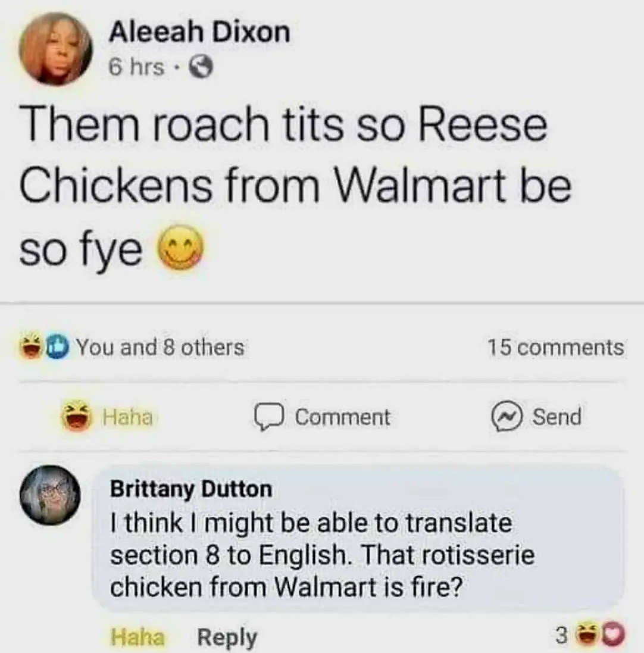Screen dimensions: 644x653
Task: Toggle the Haha reaction on the post
Action: tap(107, 417)
